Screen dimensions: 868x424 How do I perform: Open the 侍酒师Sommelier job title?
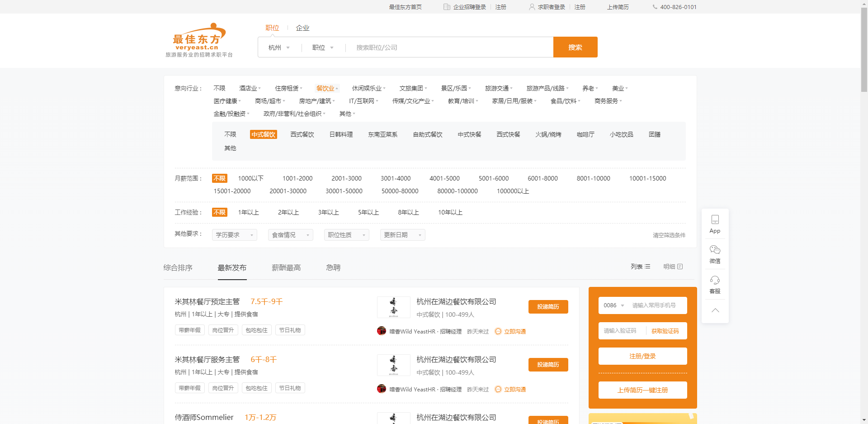coord(204,417)
